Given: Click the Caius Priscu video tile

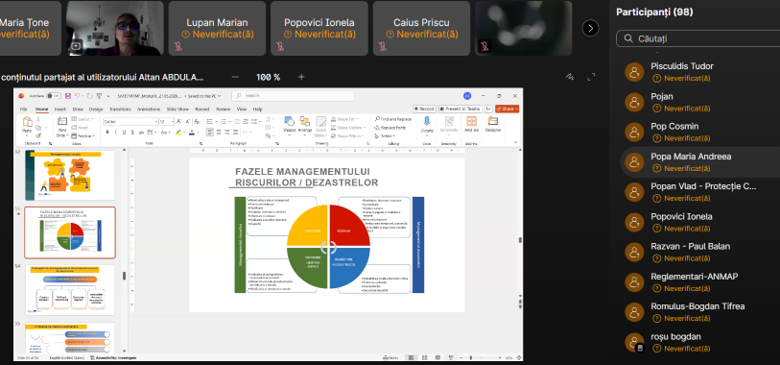Looking at the screenshot, I should pyautogui.click(x=421, y=28).
